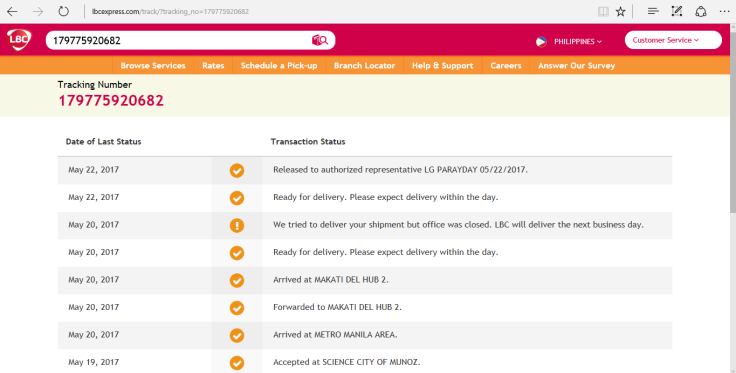
Task: Click the Transaction Status column header
Action: (308, 142)
